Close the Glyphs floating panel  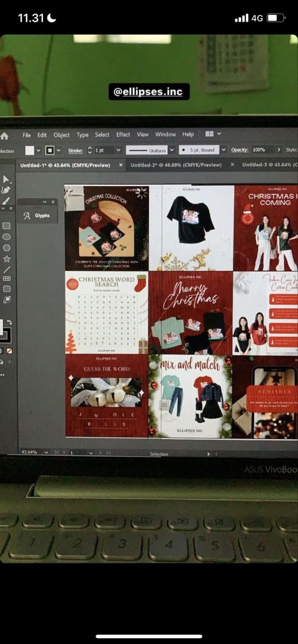(x=53, y=202)
